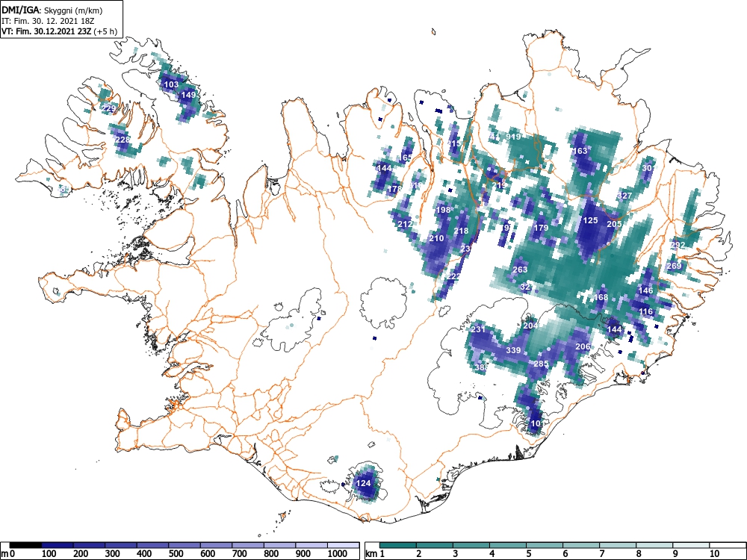Click the '339' visibility value on the map

point(513,350)
